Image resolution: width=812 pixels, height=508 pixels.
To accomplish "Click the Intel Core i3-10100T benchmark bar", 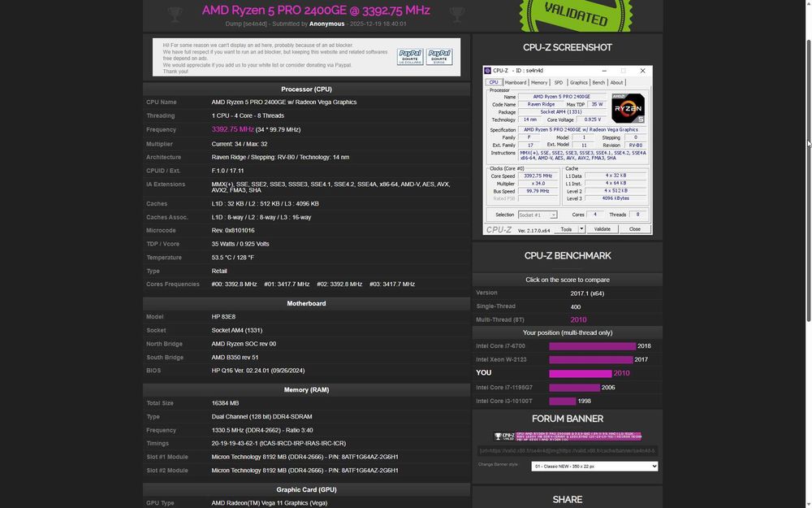I will (563, 402).
